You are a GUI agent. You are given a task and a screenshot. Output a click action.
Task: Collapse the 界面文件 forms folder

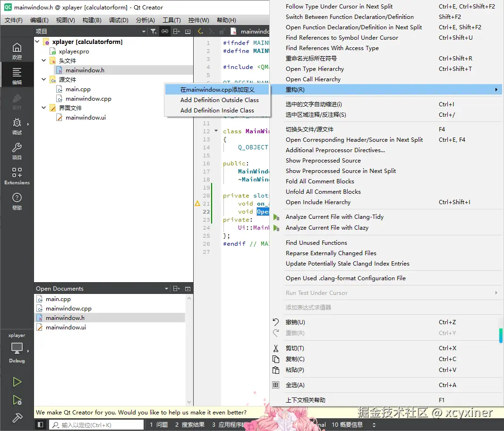pos(44,108)
